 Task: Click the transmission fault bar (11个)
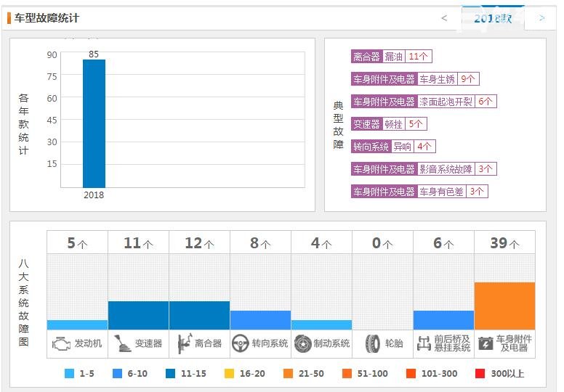tap(139, 316)
